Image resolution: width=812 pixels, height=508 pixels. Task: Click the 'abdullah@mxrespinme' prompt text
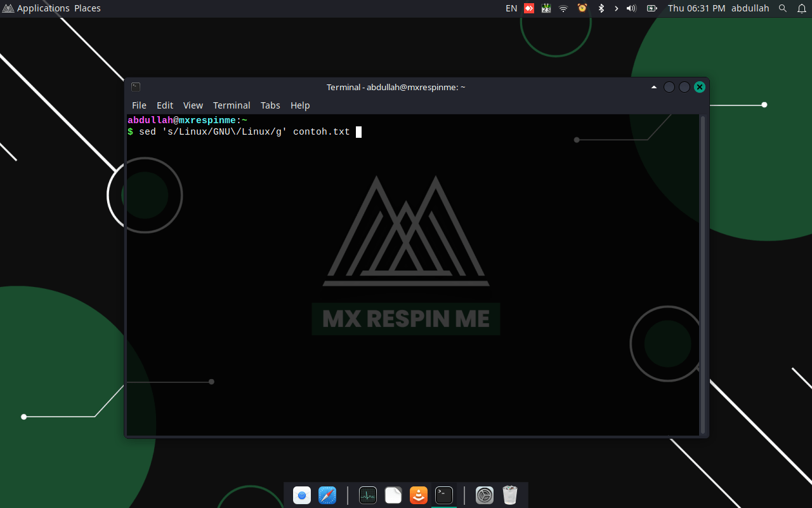[x=181, y=120]
